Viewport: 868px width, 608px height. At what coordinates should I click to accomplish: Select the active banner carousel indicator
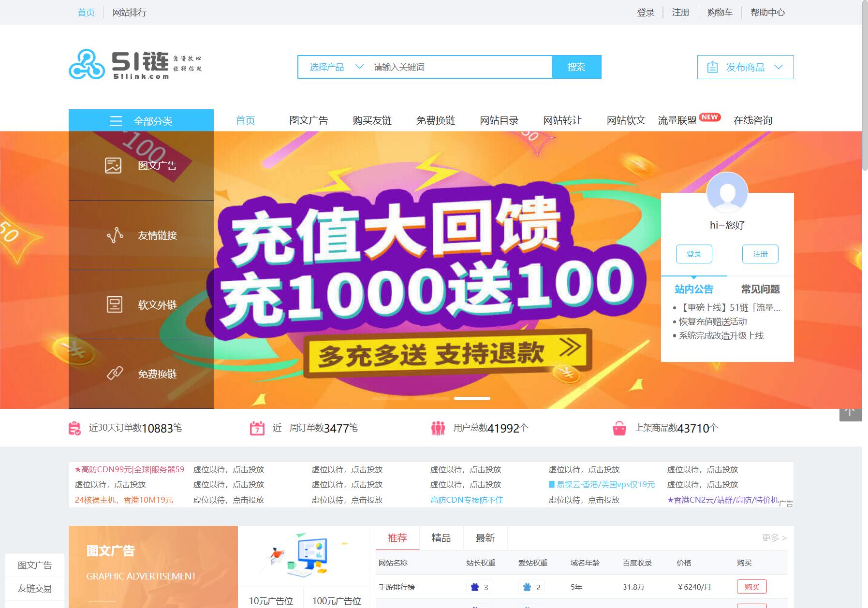[472, 398]
